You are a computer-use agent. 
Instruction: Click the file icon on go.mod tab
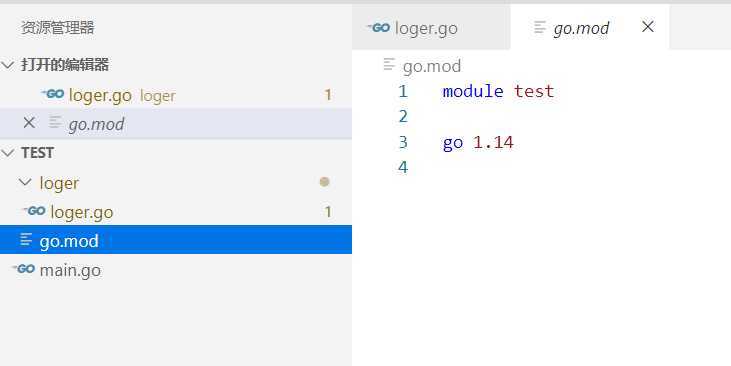[x=539, y=28]
